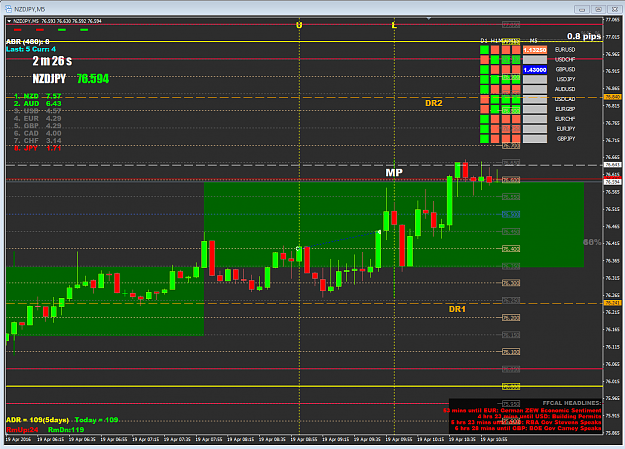Viewport: 625px width, 449px height.
Task: Click the German ZEW Economic Sentiment headline
Action: [x=522, y=410]
